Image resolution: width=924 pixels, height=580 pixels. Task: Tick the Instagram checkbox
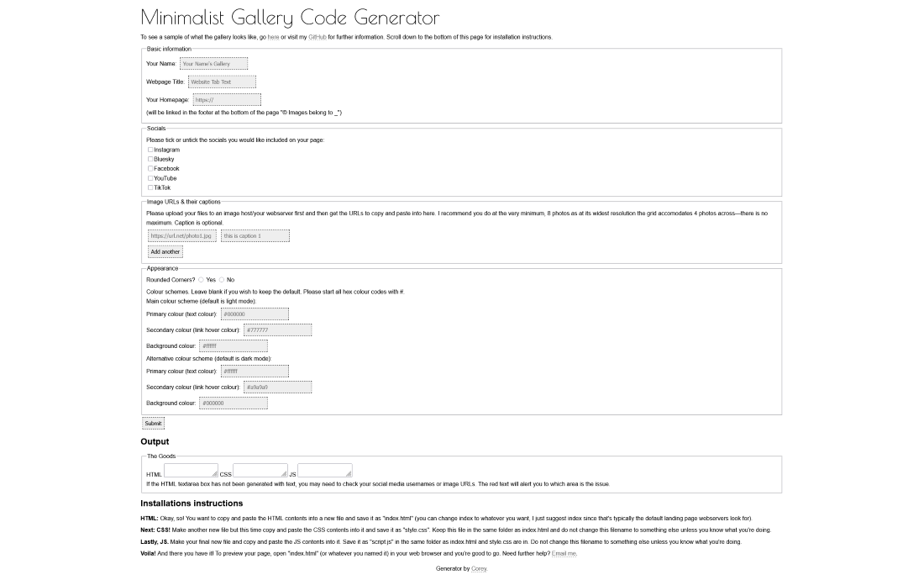click(x=150, y=150)
